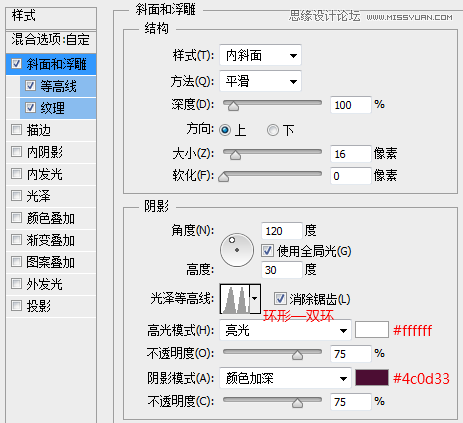Select the 内发光 style entry label

pos(44,174)
